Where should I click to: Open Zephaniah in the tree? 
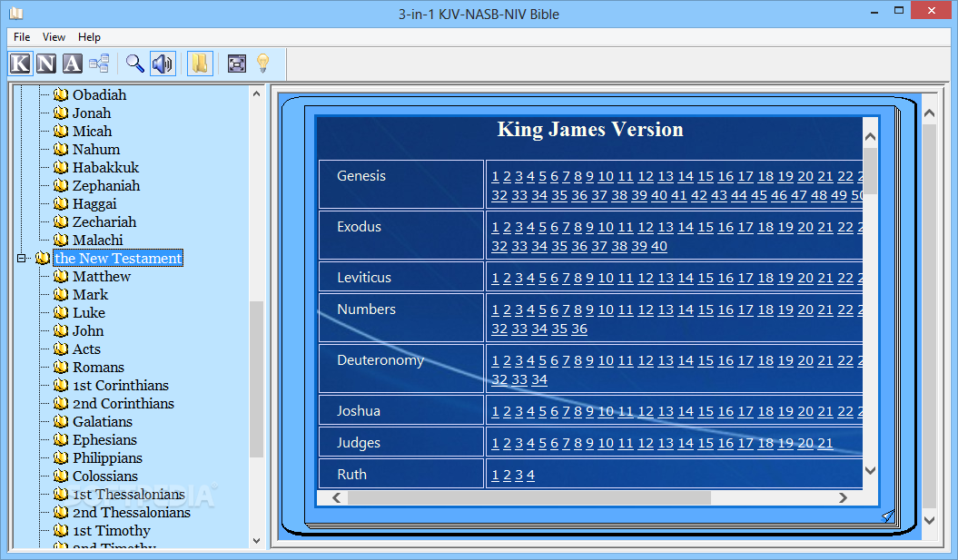pyautogui.click(x=106, y=186)
